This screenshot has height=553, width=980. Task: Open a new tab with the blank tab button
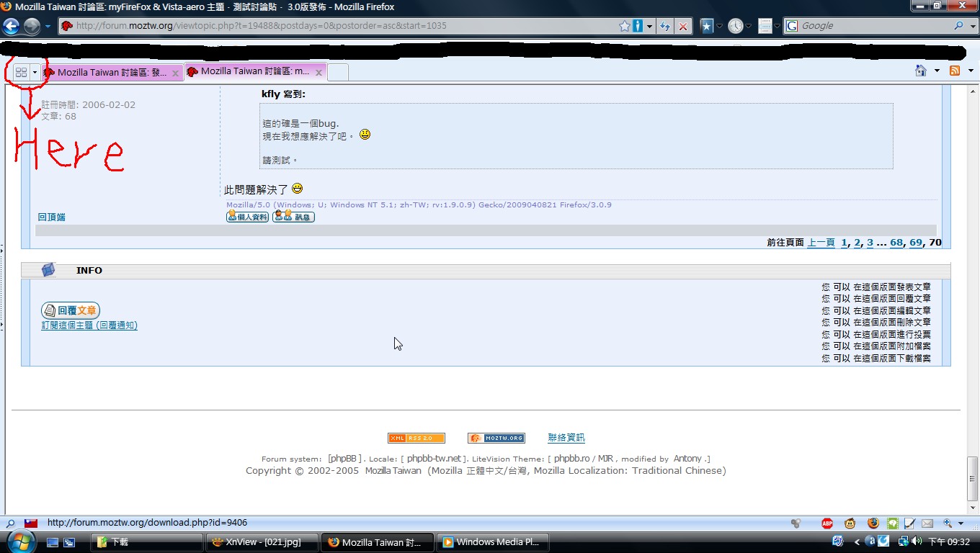(x=338, y=72)
